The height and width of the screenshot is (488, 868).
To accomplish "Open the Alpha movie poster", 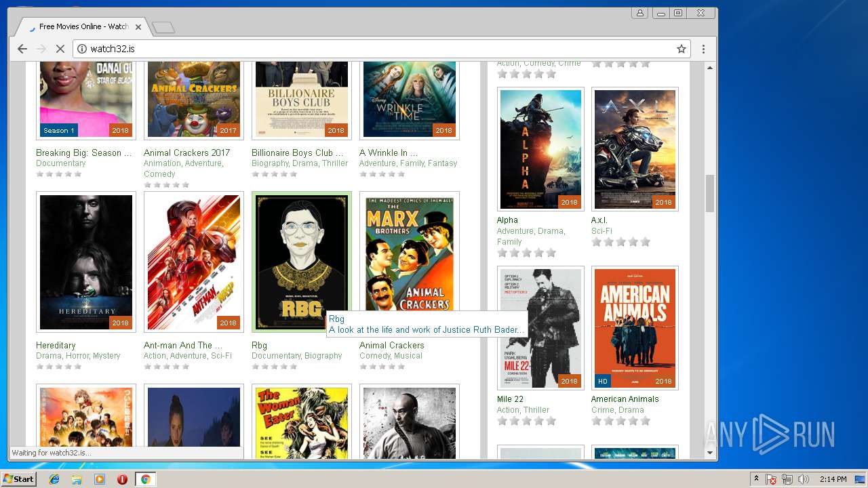I will [540, 149].
